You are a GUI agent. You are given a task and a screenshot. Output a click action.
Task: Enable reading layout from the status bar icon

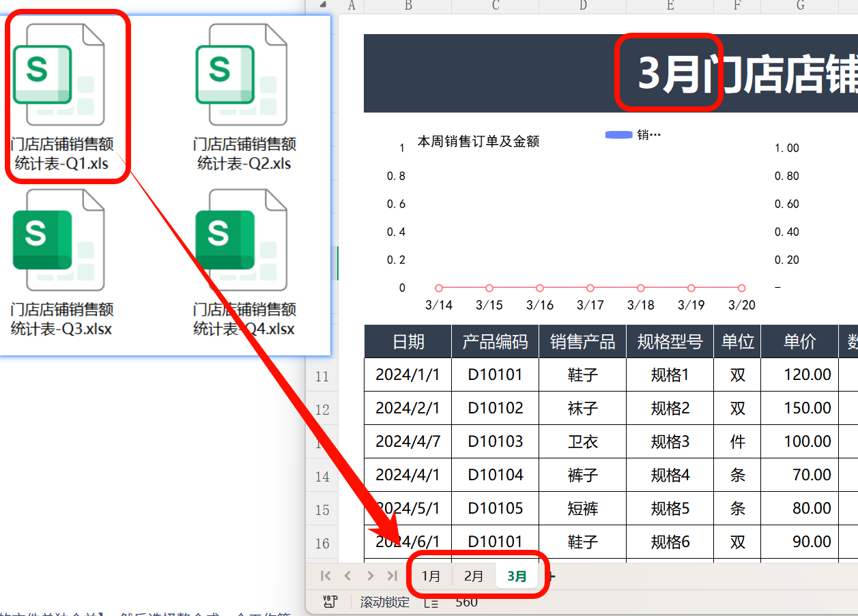click(x=432, y=602)
